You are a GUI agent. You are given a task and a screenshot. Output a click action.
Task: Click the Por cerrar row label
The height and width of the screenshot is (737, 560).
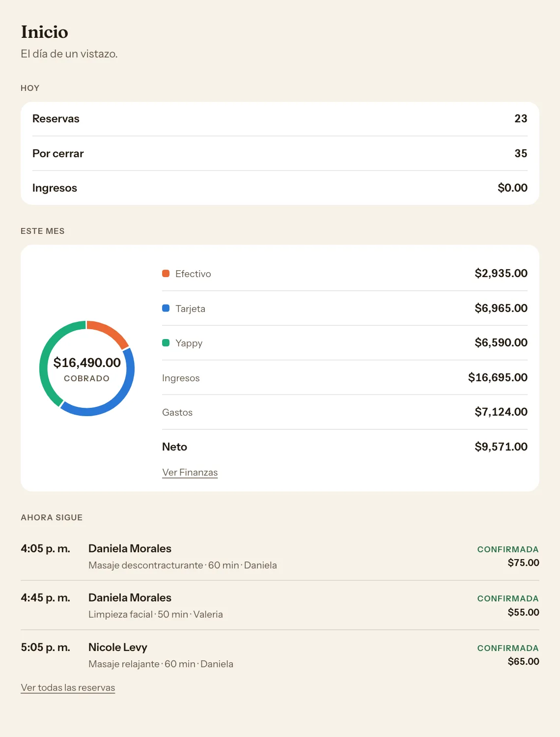tap(58, 153)
